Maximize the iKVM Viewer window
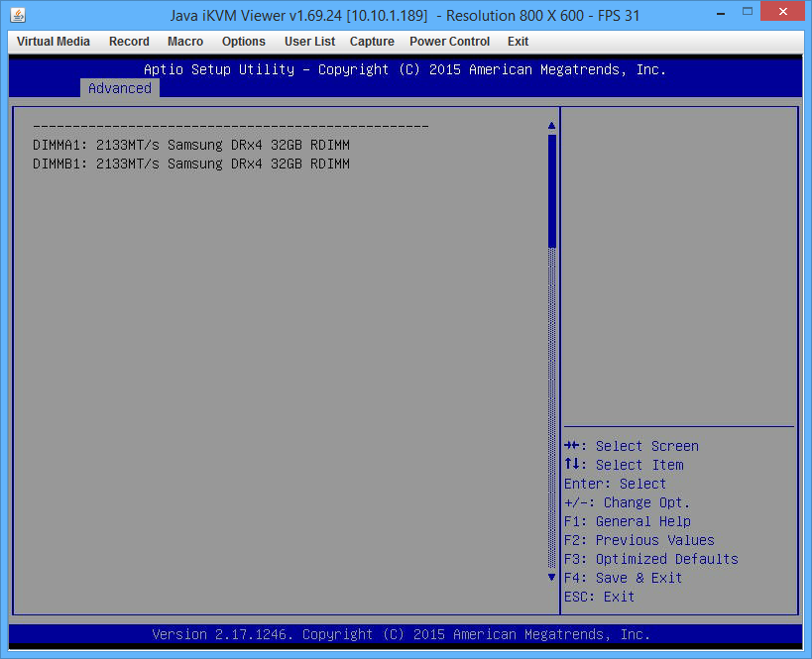Screen dimensions: 812x659 [x=748, y=11]
